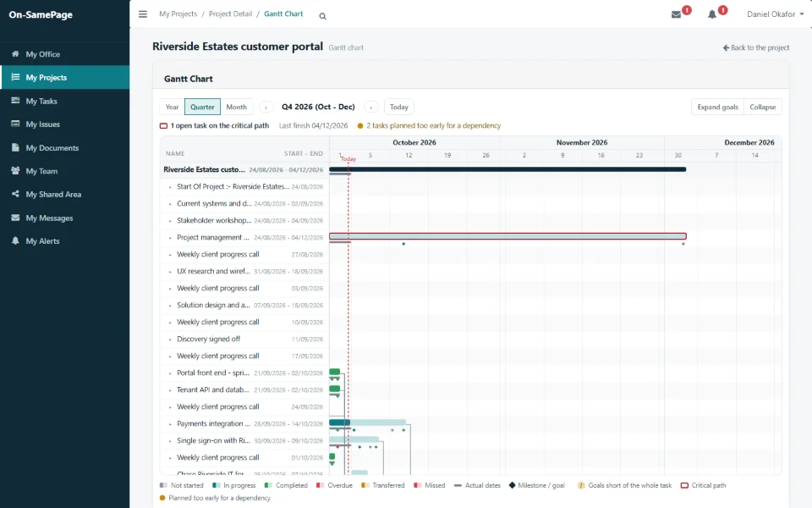Expand Stakeholder workshop row

coord(170,221)
